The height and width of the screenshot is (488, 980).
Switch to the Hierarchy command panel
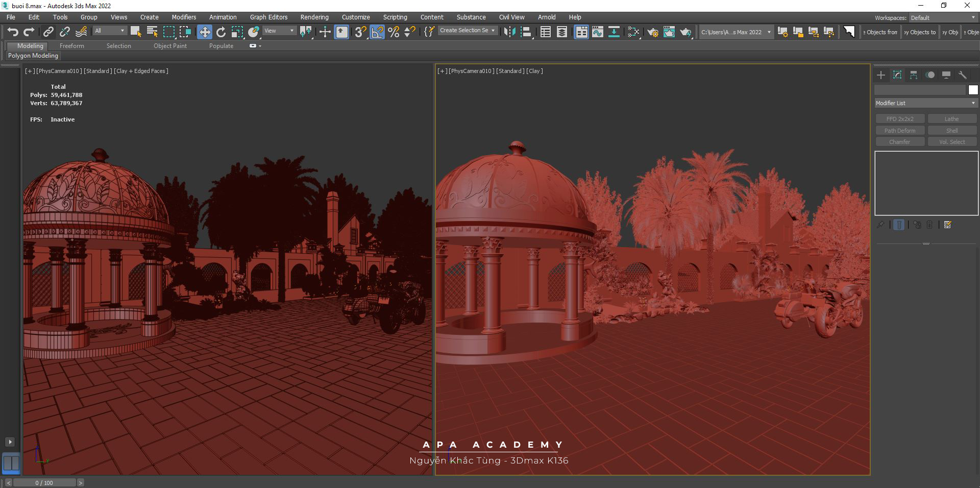tap(914, 75)
